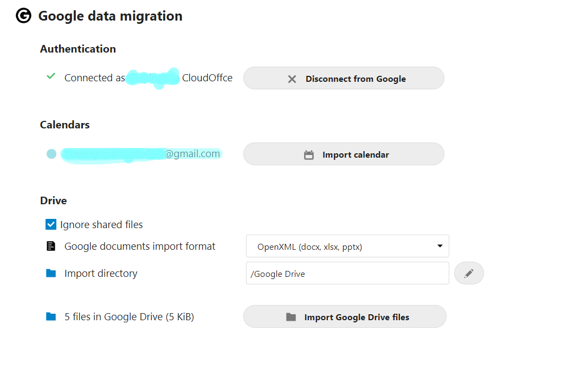Import Google Drive files

(345, 317)
